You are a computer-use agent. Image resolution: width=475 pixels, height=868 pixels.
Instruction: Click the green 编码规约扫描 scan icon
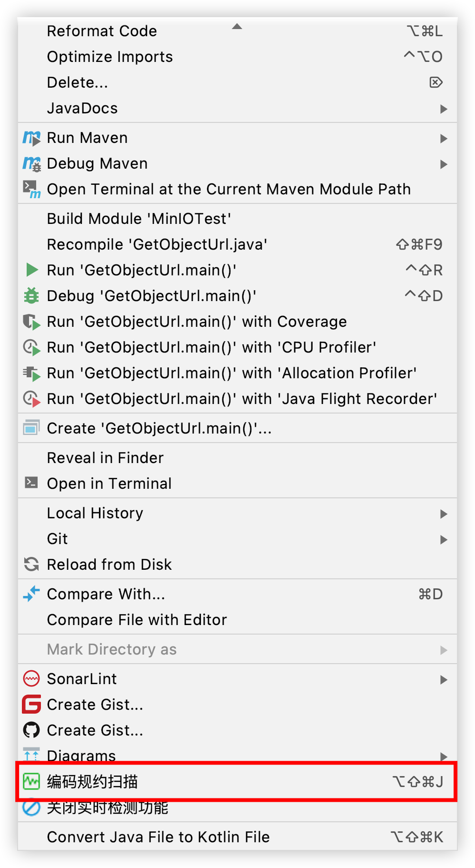click(x=31, y=781)
